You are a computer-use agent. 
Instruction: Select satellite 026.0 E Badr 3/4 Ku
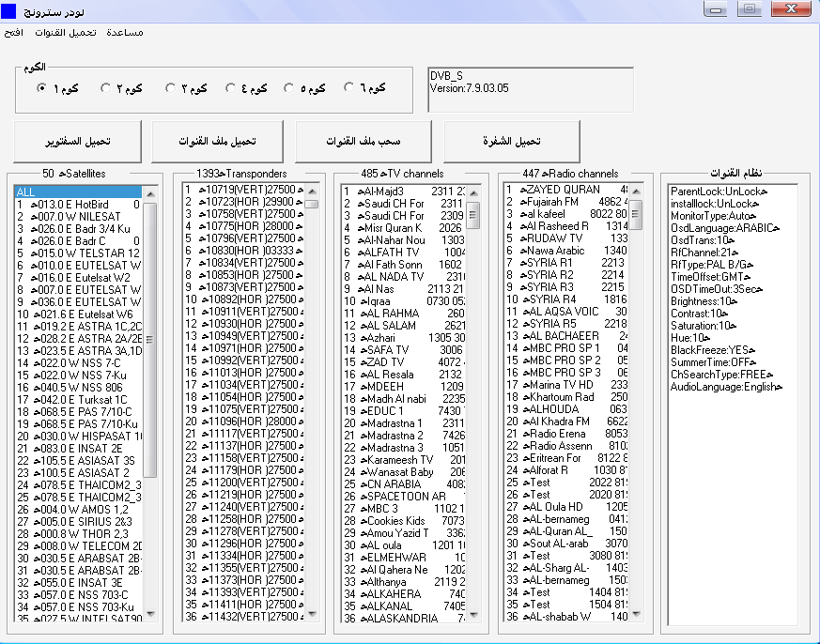(78, 228)
